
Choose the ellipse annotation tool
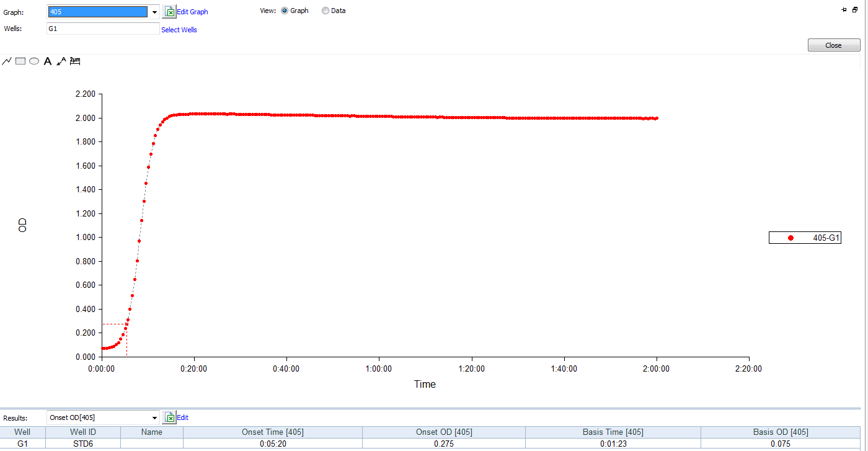point(34,61)
